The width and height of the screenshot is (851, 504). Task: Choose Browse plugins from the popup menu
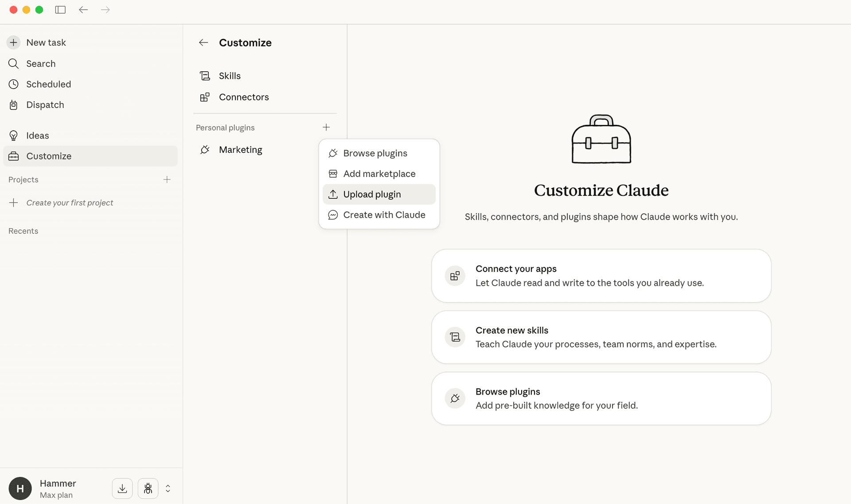[x=379, y=153]
